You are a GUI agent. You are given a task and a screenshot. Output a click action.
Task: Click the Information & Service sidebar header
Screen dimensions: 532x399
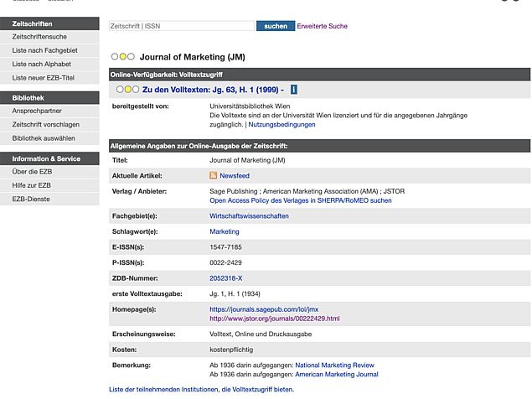[49, 158]
